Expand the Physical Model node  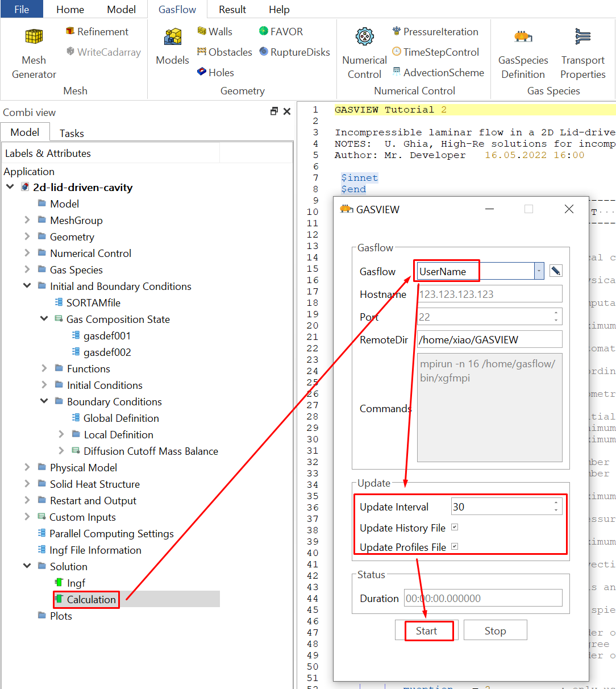pos(27,467)
